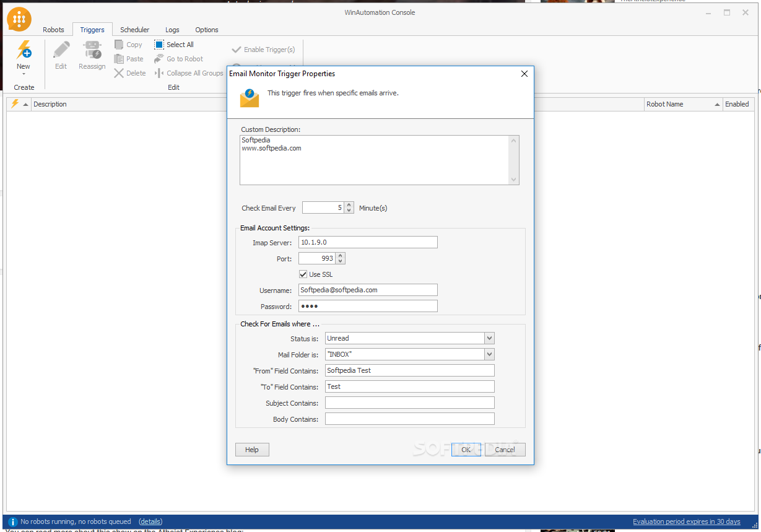
Task: Click the info icon in the status bar
Action: coord(12,522)
